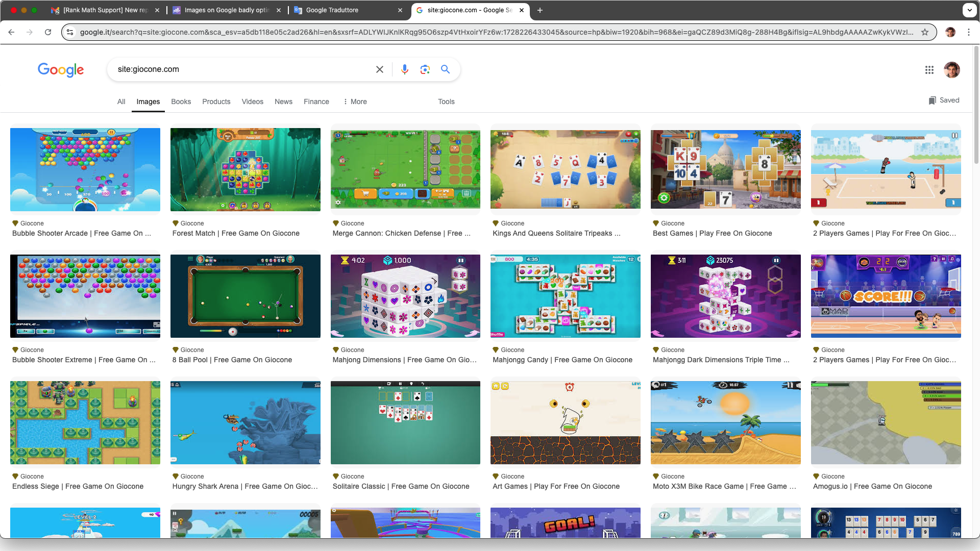Clear the search query with X
This screenshot has height=551, width=980.
[x=380, y=69]
